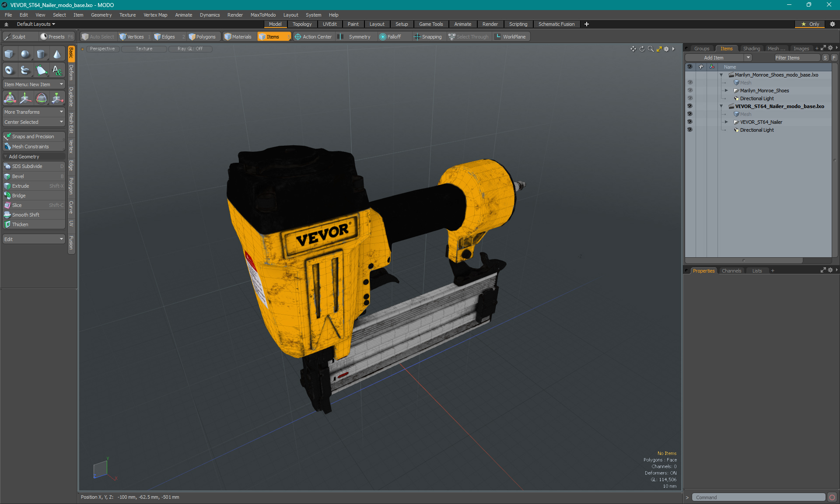Viewport: 840px width, 504px height.
Task: Open layout settings gear at top right
Action: point(833,24)
